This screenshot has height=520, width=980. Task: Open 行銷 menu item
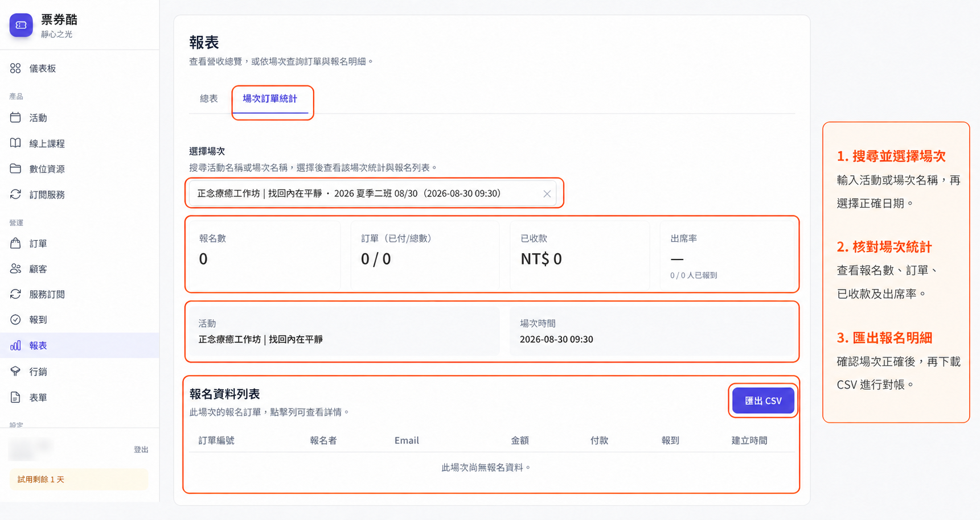click(x=80, y=372)
